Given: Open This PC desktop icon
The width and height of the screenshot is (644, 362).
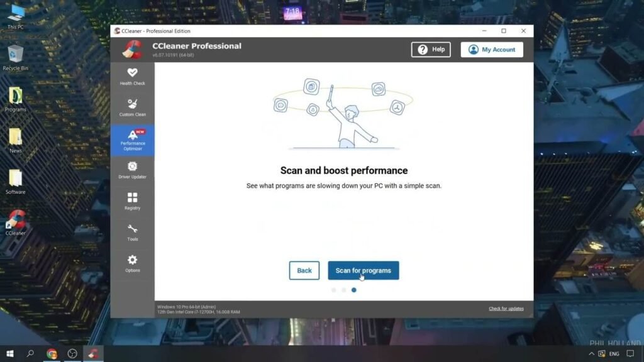Looking at the screenshot, I should pyautogui.click(x=16, y=17).
